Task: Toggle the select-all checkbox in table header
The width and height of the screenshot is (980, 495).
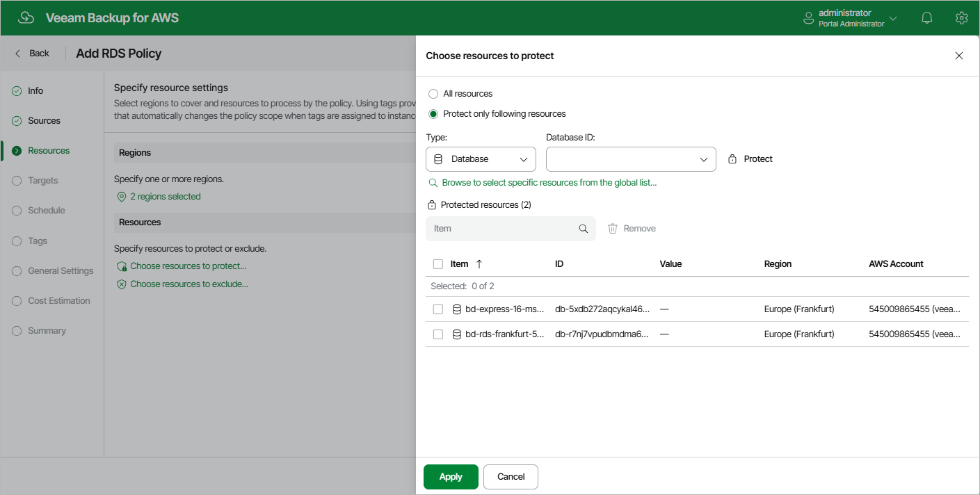Action: [437, 264]
